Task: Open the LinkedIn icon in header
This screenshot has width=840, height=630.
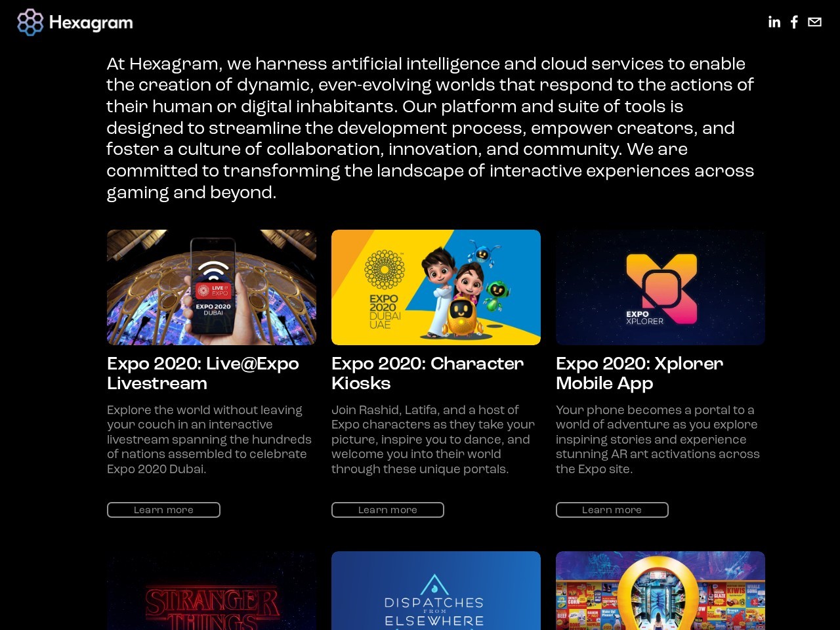Action: [774, 22]
